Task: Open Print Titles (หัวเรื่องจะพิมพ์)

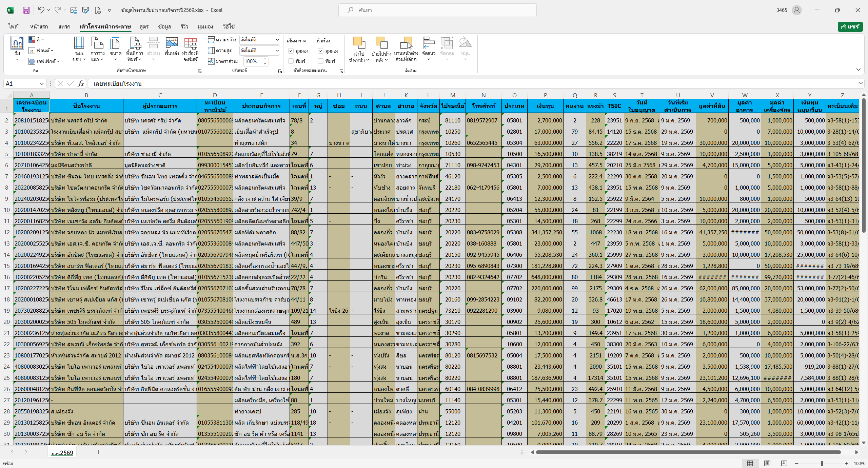Action: pyautogui.click(x=190, y=44)
